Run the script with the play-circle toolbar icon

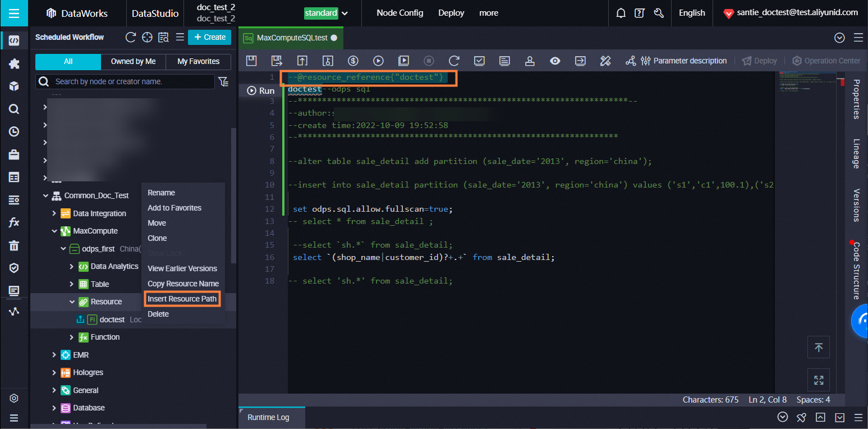pos(378,61)
